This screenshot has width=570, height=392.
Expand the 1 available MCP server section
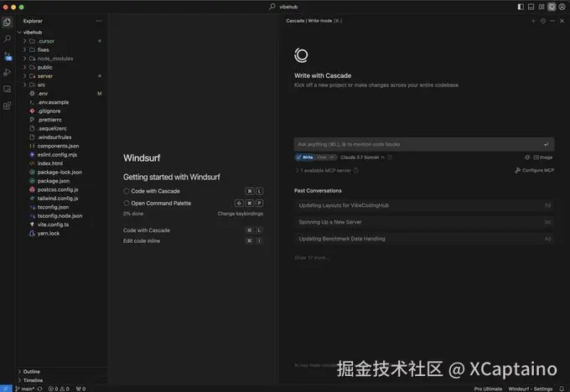coord(324,170)
